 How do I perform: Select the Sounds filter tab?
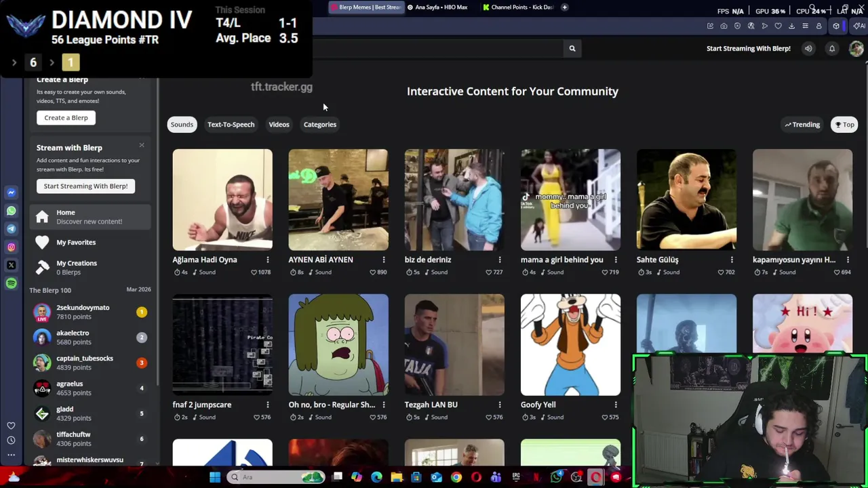(182, 124)
